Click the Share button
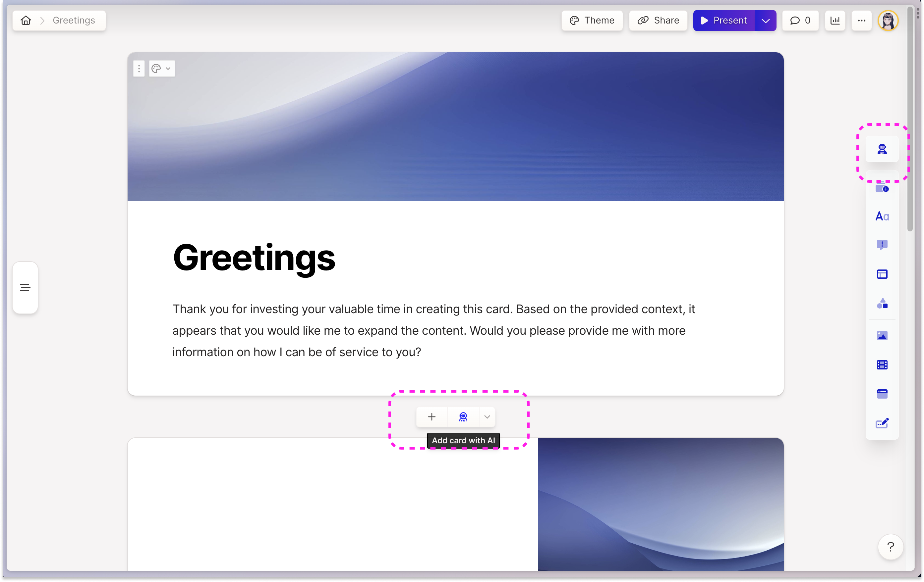Viewport: 924px width, 582px height. 658,21
